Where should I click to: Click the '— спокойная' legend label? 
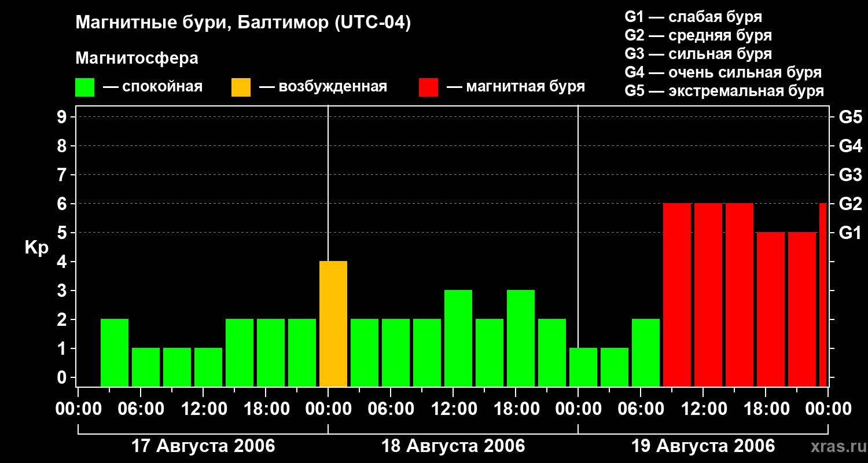coord(153,87)
